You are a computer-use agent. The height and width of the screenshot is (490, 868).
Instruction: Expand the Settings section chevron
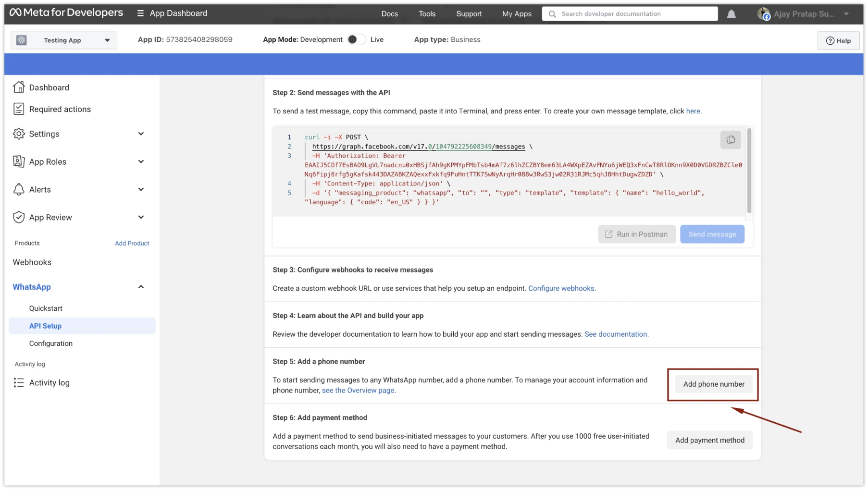141,134
